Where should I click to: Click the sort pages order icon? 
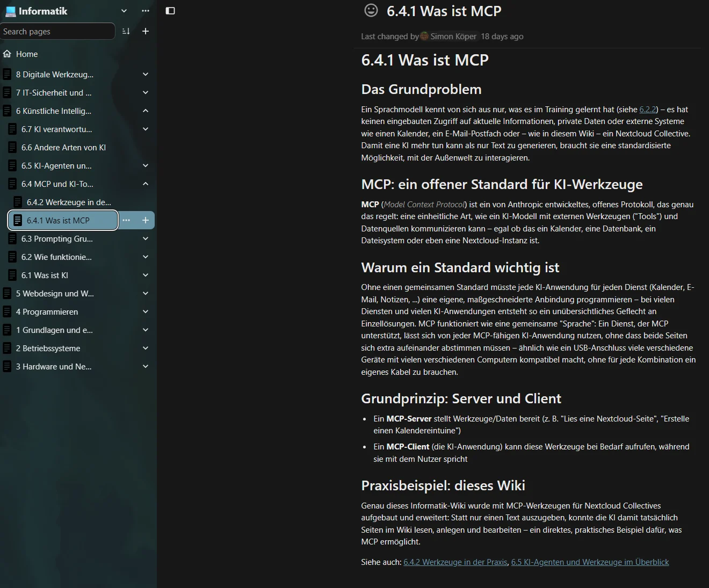126,31
